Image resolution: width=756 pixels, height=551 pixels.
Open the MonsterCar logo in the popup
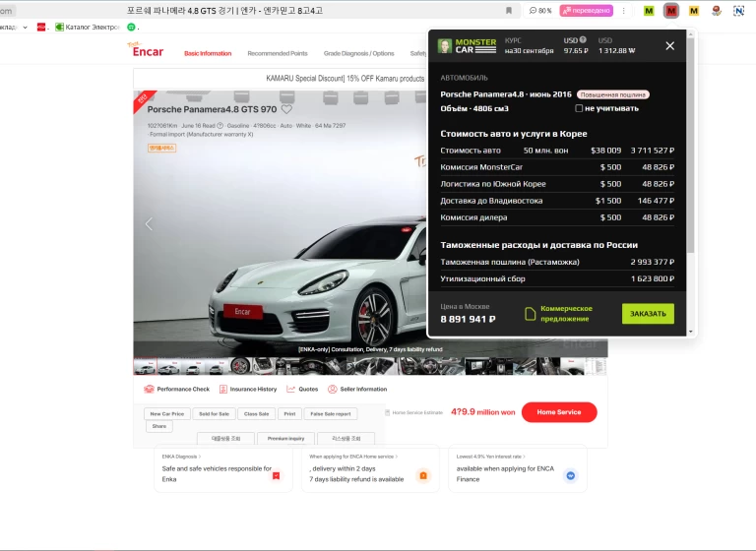click(x=467, y=46)
